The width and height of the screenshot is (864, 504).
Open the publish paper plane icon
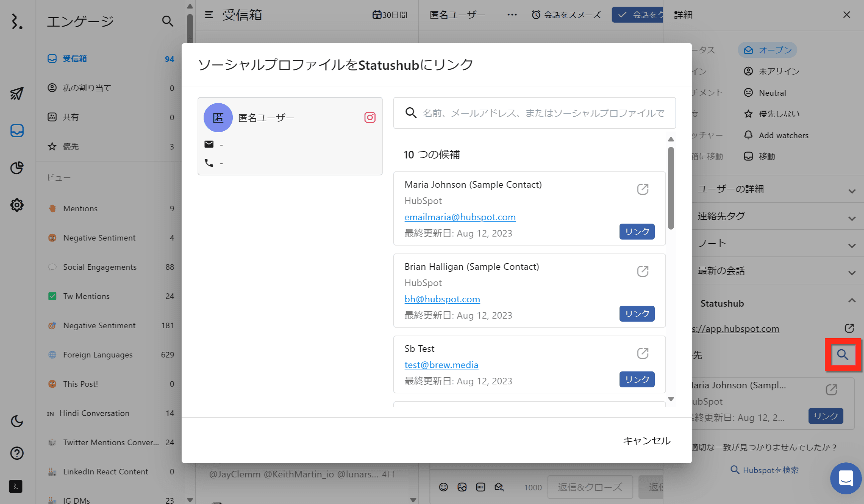pyautogui.click(x=17, y=93)
